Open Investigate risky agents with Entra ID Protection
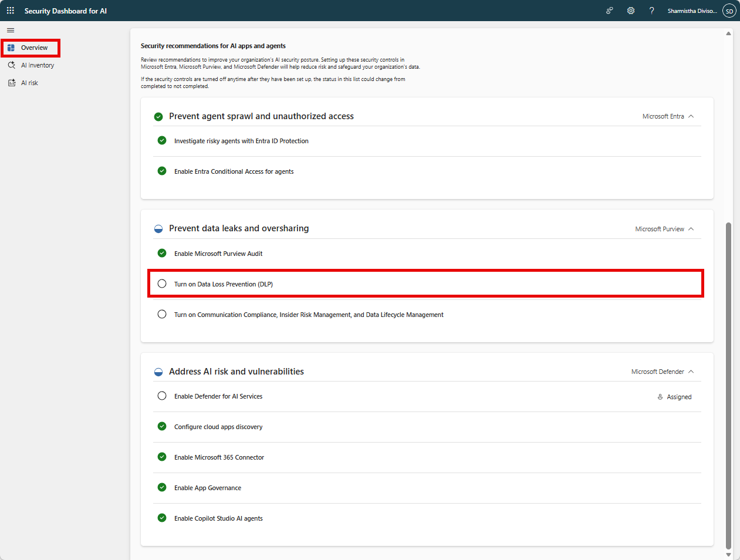 pos(241,141)
